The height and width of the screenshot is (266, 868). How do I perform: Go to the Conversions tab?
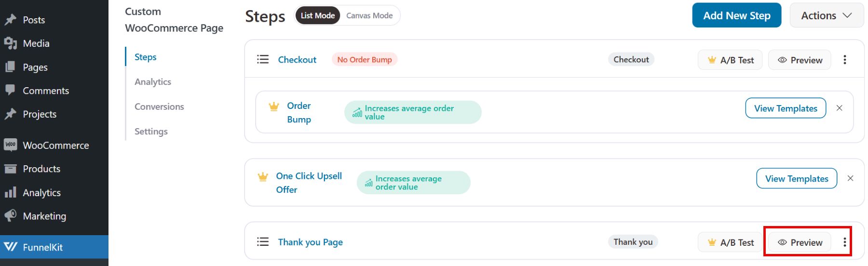click(159, 106)
